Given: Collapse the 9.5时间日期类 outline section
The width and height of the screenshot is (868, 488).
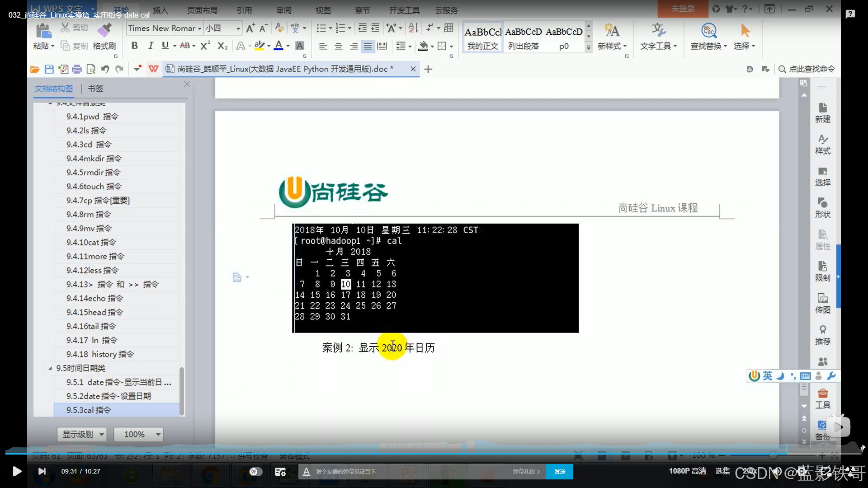Looking at the screenshot, I should [x=50, y=368].
